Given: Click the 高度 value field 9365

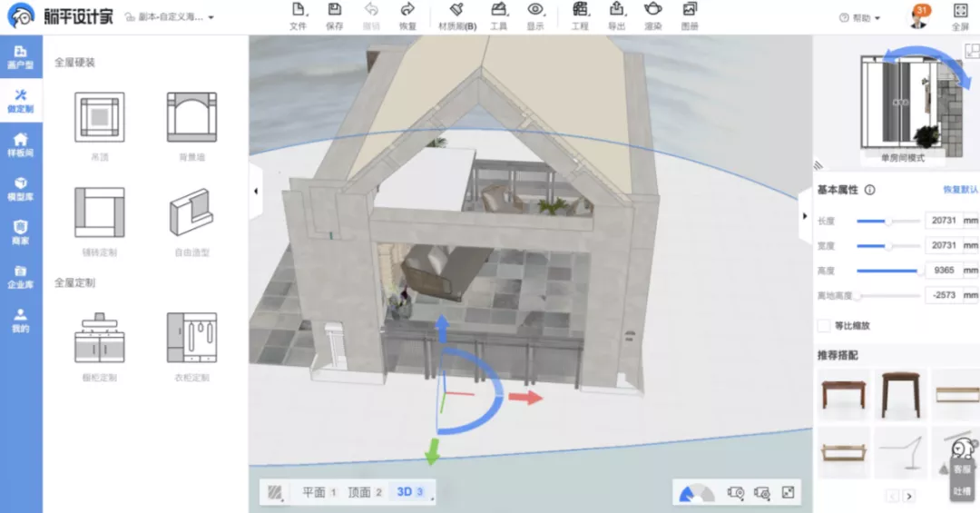Looking at the screenshot, I should coord(944,271).
